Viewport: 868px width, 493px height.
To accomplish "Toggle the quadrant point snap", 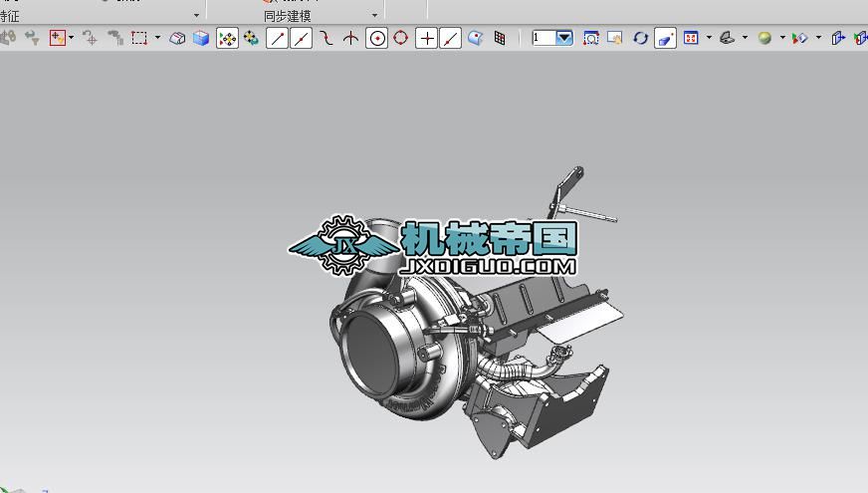I will tap(401, 38).
